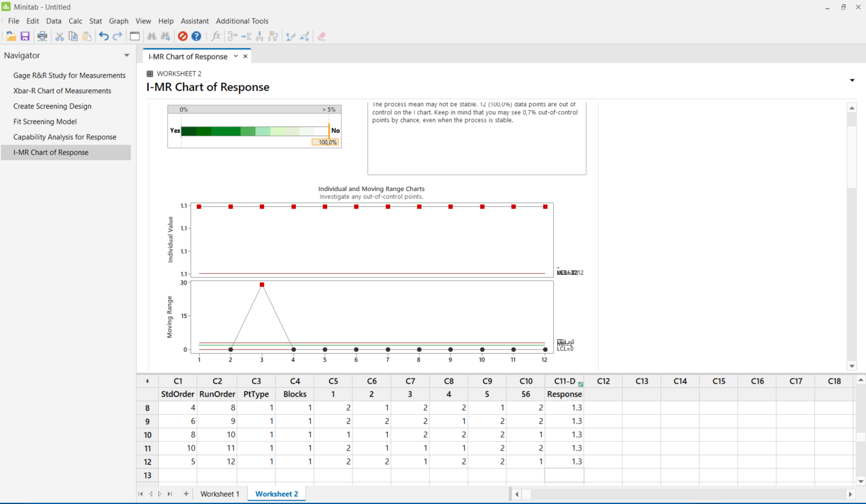Open Find using the binoculars icon
866x504 pixels.
point(152,35)
